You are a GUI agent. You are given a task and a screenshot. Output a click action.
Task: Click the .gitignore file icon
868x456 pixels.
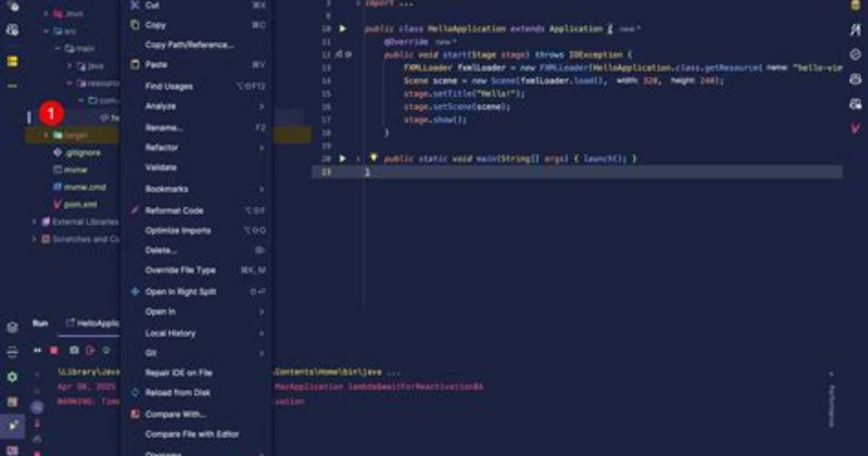(57, 152)
